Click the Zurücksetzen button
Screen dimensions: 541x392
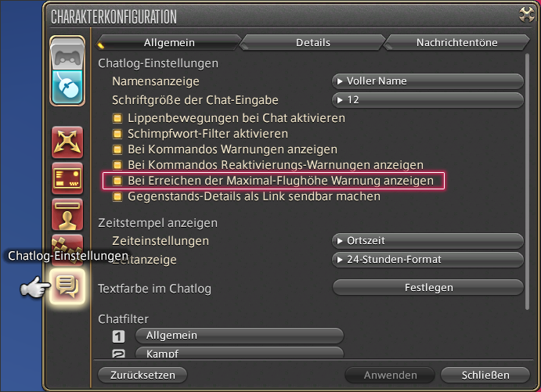[142, 375]
